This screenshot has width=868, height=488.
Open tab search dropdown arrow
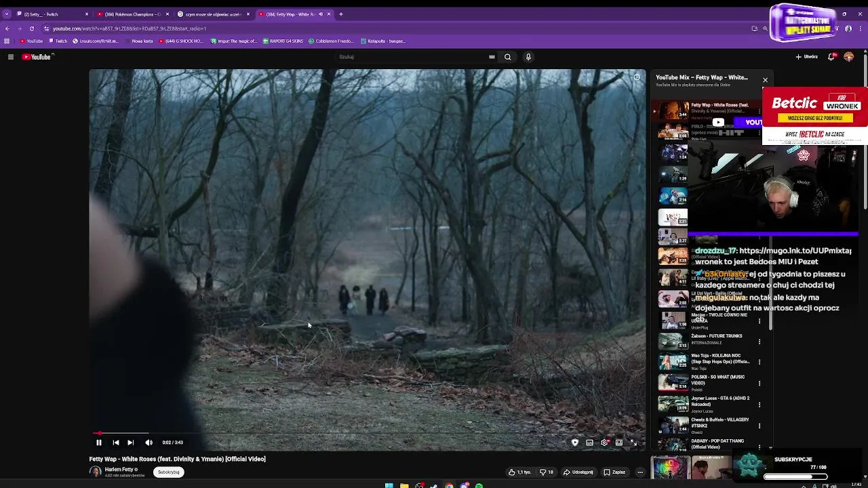tap(7, 14)
